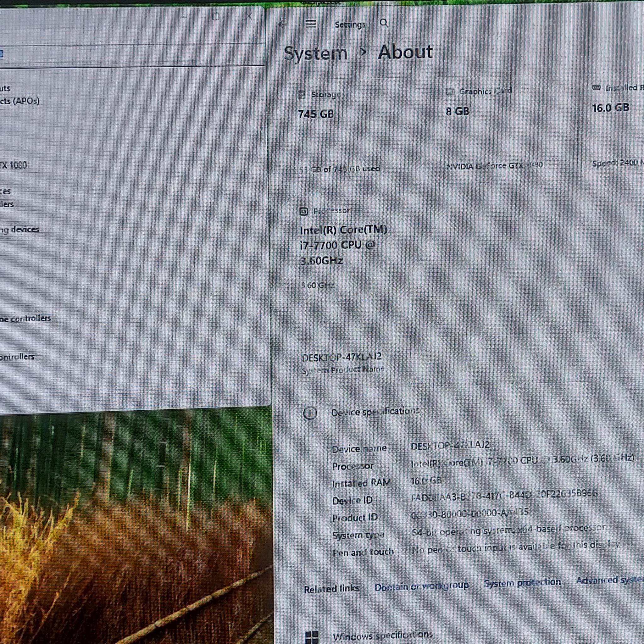Click the Intel Core i7-7700 processor name card

[x=344, y=245]
